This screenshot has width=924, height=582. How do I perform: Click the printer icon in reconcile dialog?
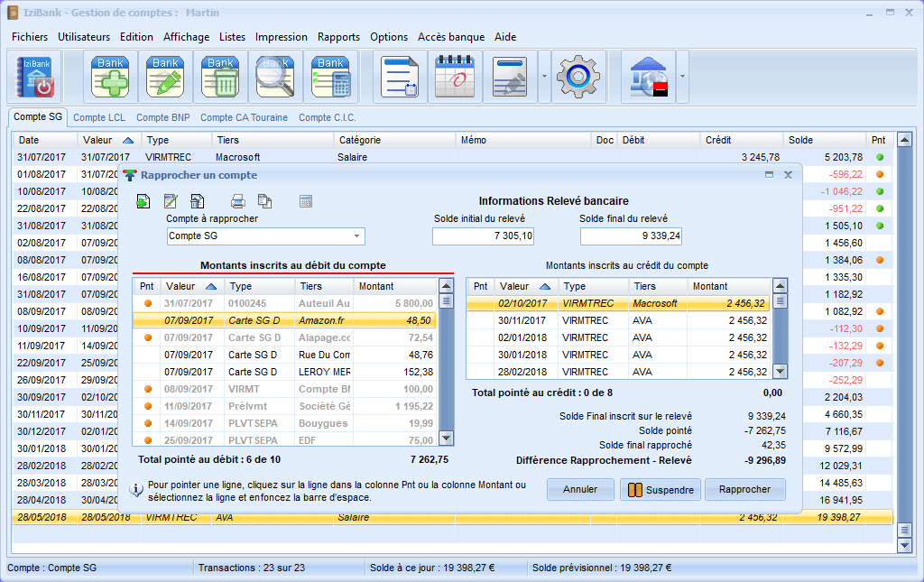click(x=237, y=201)
